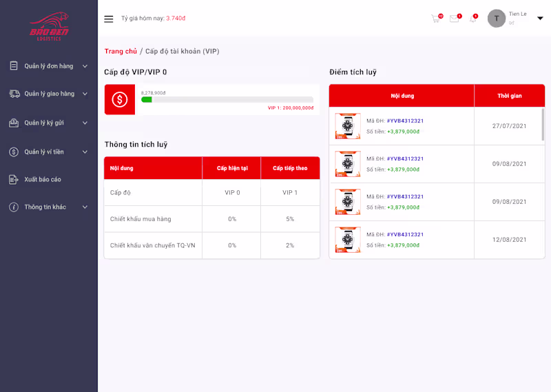The image size is (551, 392).
Task: Expand Quản lý đơn hàng chevron
Action: [85, 66]
